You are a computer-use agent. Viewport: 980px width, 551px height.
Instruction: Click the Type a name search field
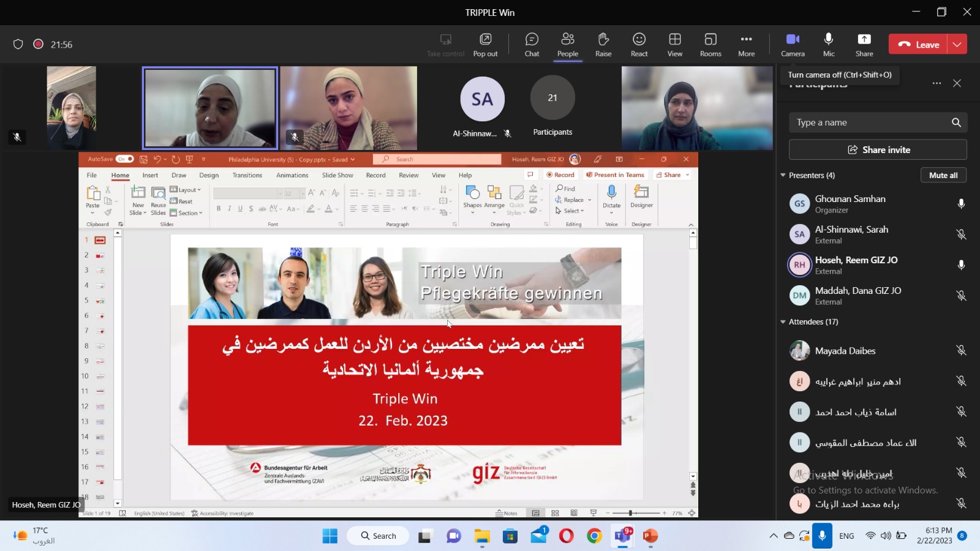click(870, 122)
